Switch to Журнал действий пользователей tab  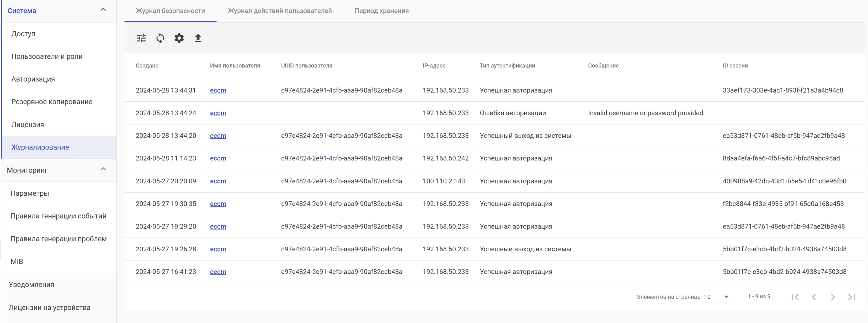(x=279, y=11)
